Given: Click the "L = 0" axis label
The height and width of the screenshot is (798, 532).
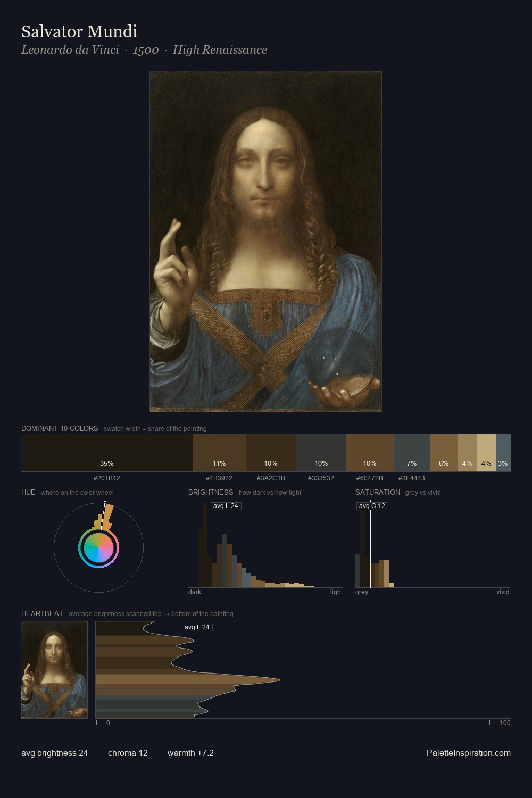Looking at the screenshot, I should pyautogui.click(x=103, y=723).
